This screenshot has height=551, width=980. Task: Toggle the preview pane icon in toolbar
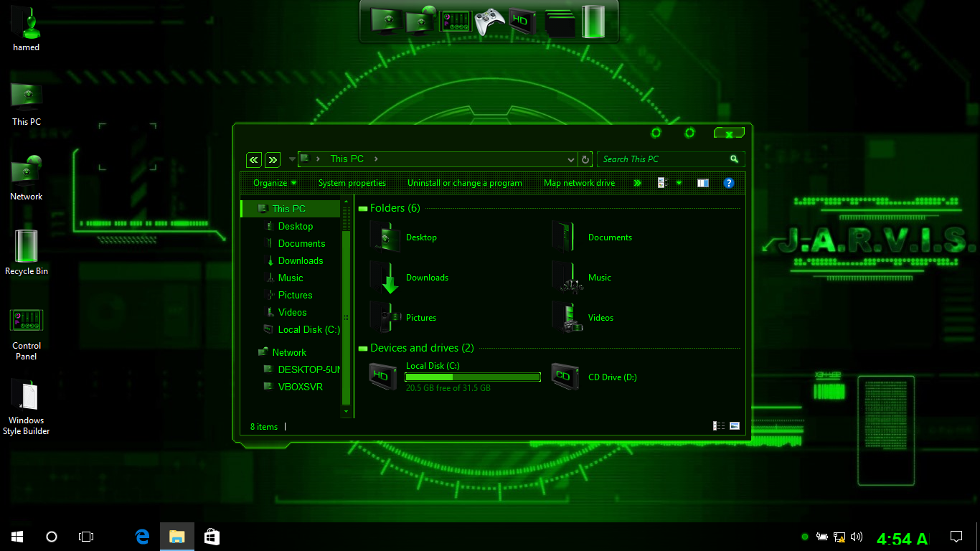[703, 183]
